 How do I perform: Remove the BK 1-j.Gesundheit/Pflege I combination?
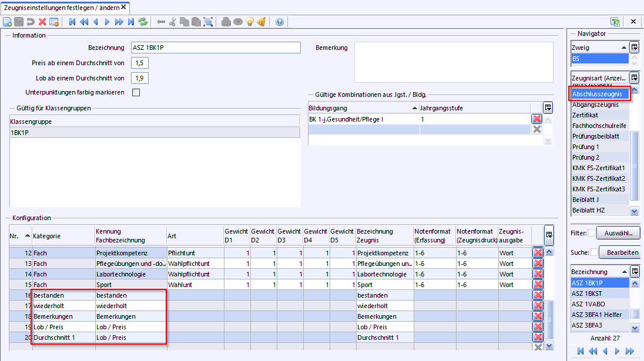536,119
